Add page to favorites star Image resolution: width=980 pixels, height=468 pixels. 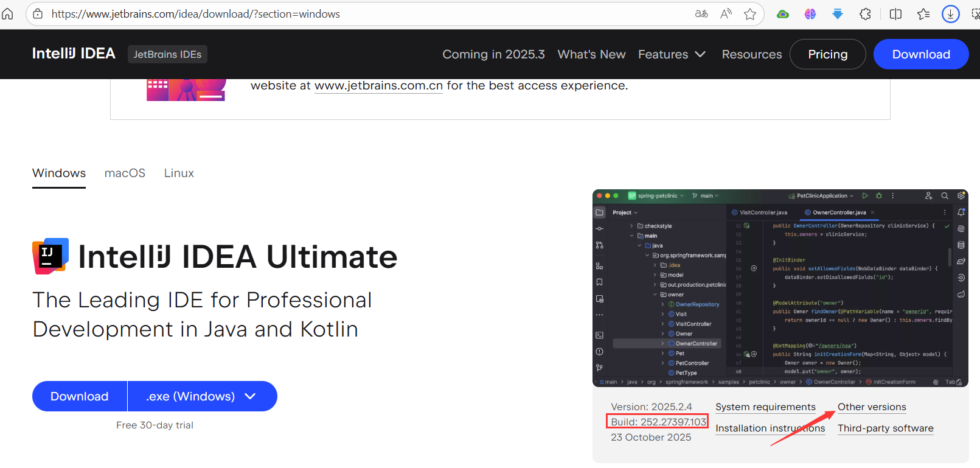[x=750, y=13]
